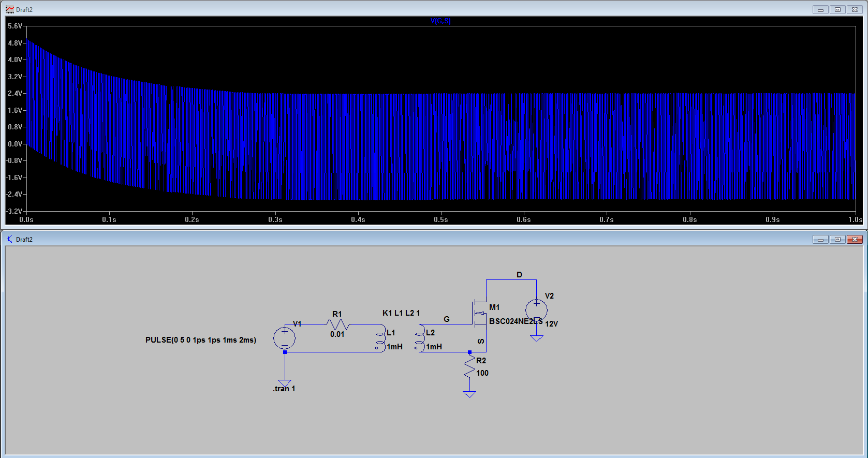Click the schematic window Draft2 icon
Viewport: 868px width, 458px height.
(10, 239)
